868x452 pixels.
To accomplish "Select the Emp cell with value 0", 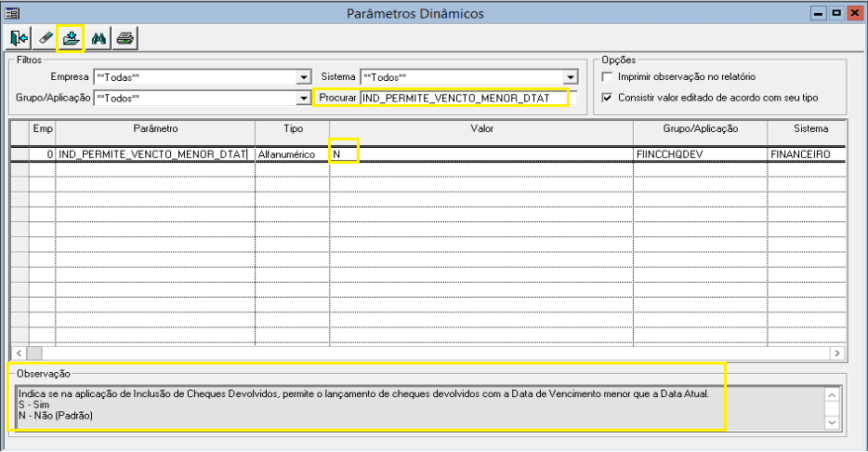I will pyautogui.click(x=43, y=154).
